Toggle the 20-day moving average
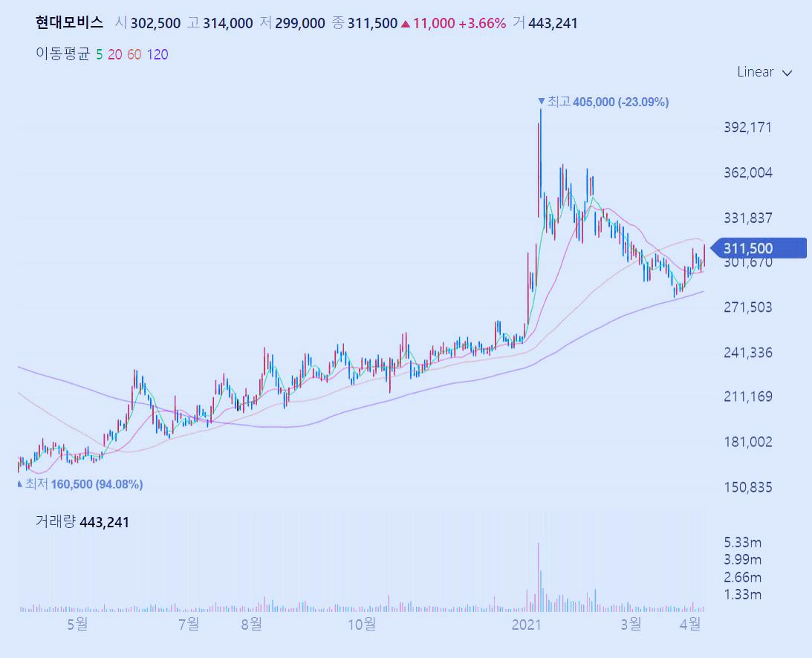The height and width of the screenshot is (658, 812). pyautogui.click(x=115, y=54)
